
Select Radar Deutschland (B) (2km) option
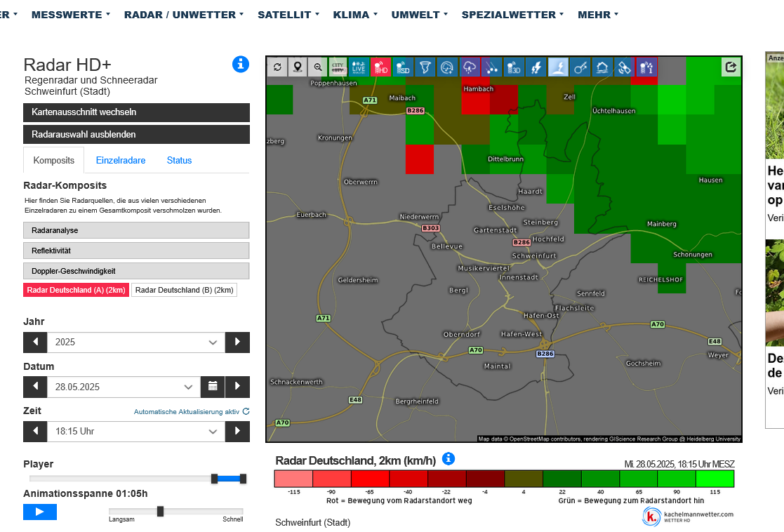pyautogui.click(x=185, y=291)
